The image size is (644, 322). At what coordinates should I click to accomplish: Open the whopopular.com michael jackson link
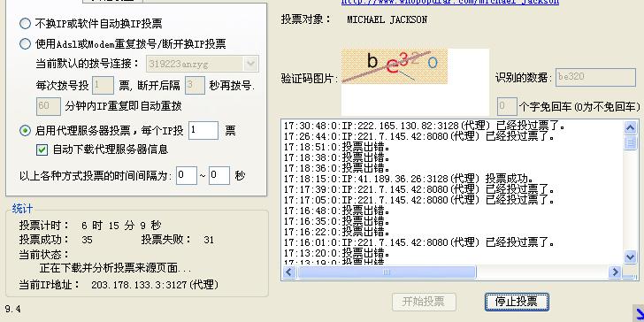click(450, 2)
